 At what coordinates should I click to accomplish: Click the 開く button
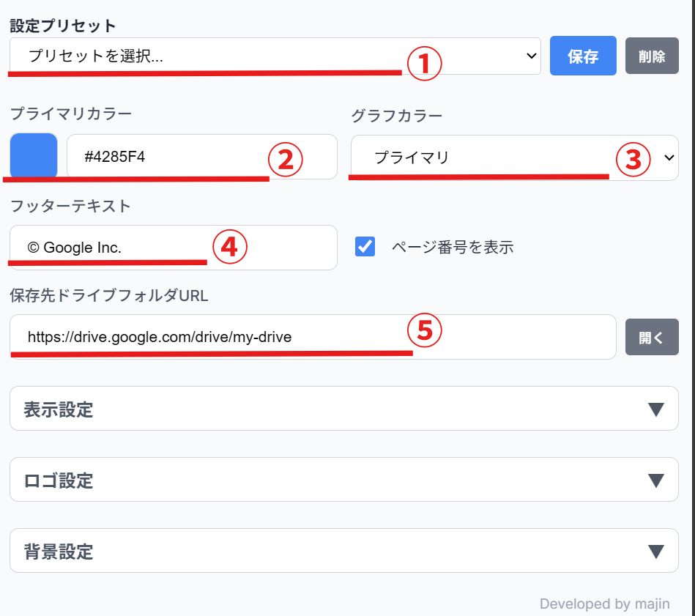pos(652,337)
